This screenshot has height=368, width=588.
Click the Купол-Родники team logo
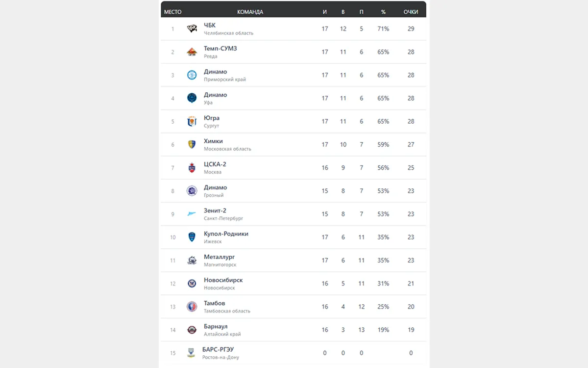(192, 237)
